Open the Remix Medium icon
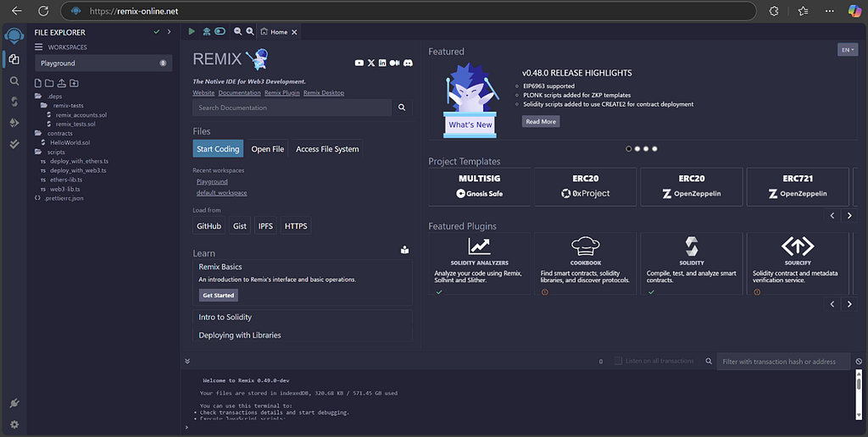868x437 pixels. [394, 63]
